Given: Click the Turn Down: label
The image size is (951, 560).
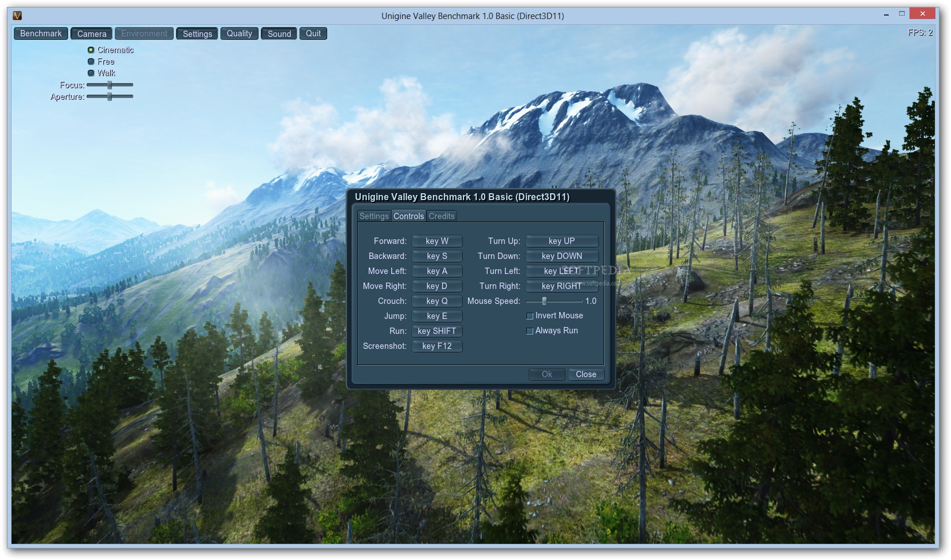Looking at the screenshot, I should point(499,256).
